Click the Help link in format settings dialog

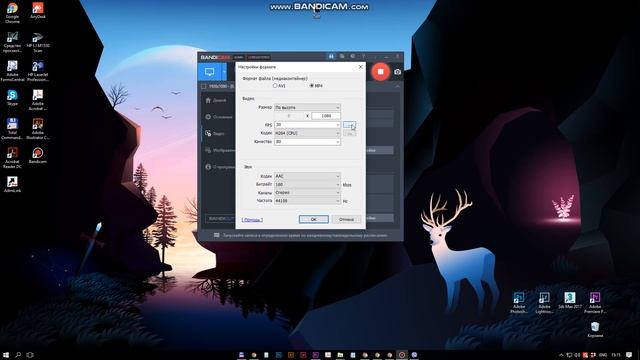(x=252, y=220)
